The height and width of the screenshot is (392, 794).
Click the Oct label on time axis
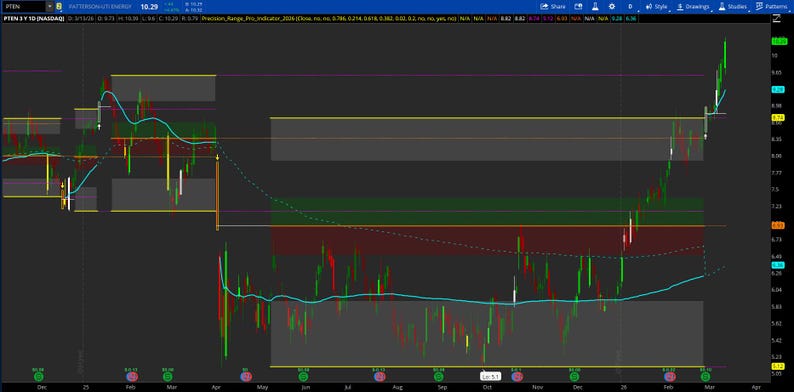point(487,387)
